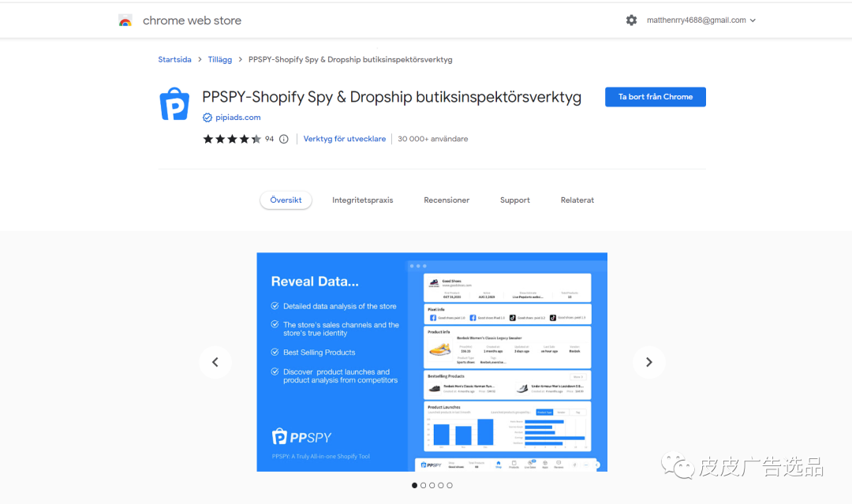852x504 pixels.
Task: Click the rating info circle icon
Action: 284,139
